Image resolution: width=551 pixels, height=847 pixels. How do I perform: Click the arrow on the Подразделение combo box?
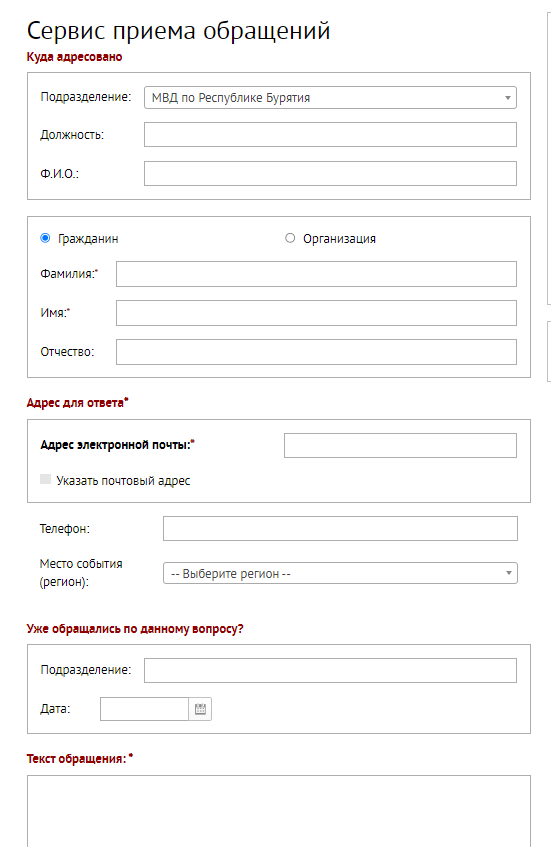(x=507, y=98)
